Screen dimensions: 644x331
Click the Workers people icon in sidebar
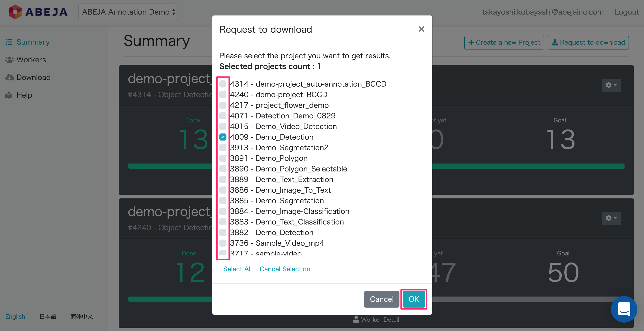click(9, 60)
